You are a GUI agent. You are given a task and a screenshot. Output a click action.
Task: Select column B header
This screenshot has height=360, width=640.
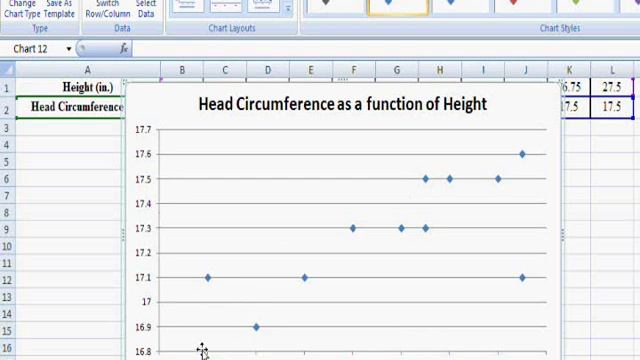point(182,70)
